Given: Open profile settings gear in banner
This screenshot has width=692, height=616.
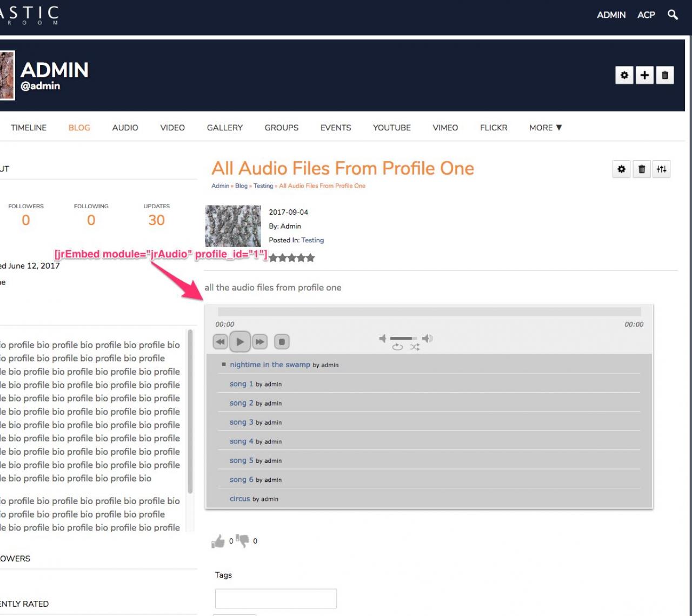Looking at the screenshot, I should (624, 75).
